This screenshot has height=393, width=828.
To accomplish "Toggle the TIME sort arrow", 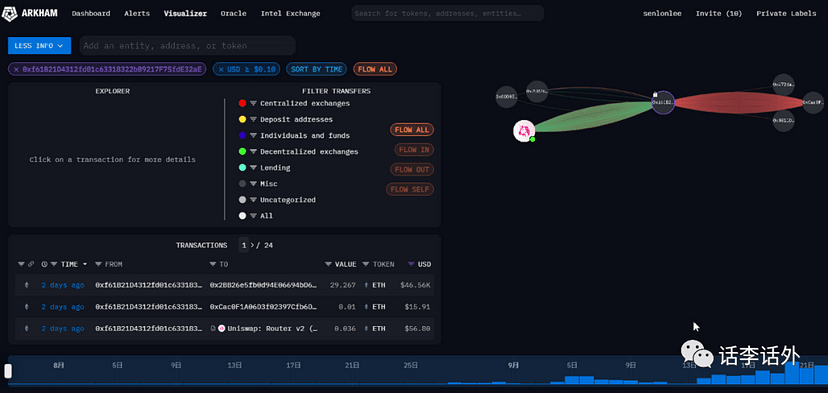I will tap(84, 264).
